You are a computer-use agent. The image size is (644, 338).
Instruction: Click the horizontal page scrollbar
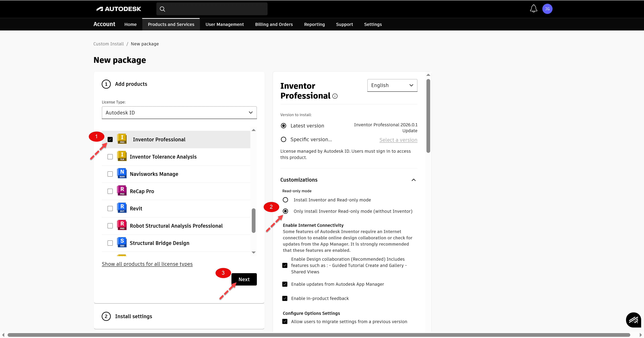(x=319, y=335)
